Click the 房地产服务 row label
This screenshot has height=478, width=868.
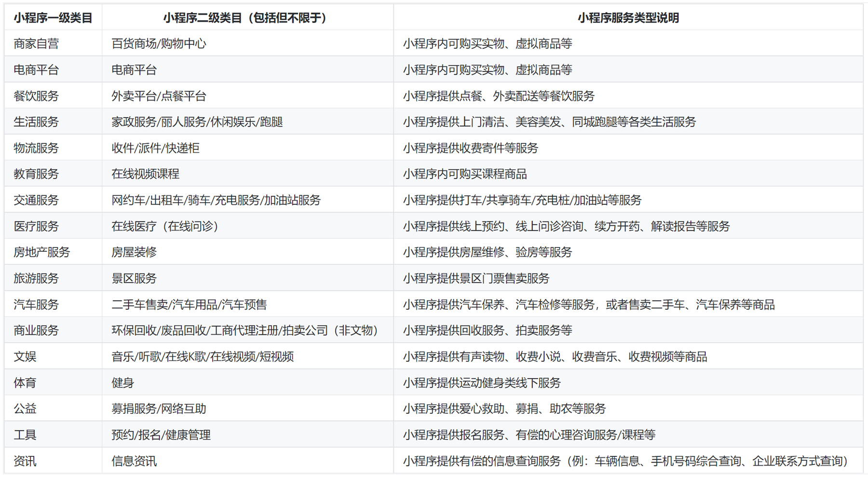pos(41,252)
